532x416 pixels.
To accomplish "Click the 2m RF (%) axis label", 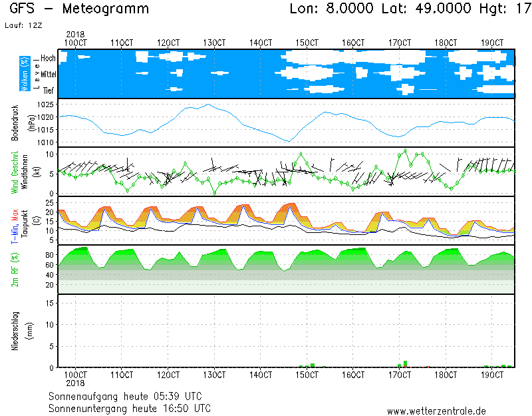I will coord(15,270).
